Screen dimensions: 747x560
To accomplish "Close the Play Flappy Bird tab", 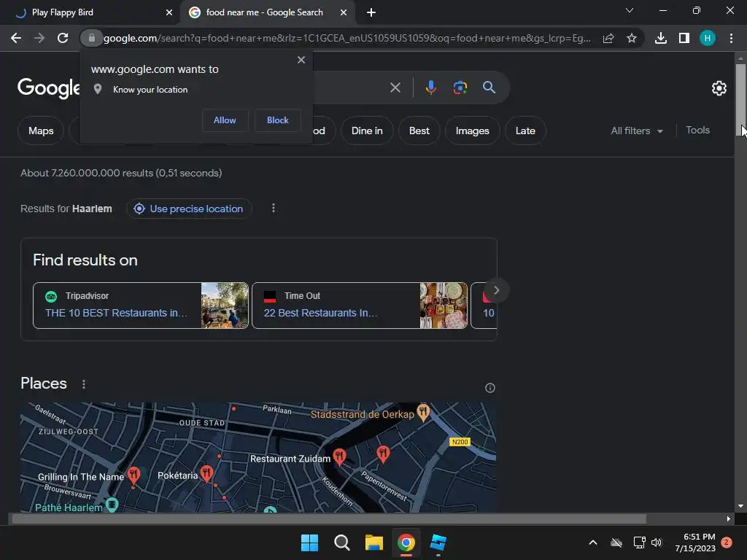I will 169,12.
